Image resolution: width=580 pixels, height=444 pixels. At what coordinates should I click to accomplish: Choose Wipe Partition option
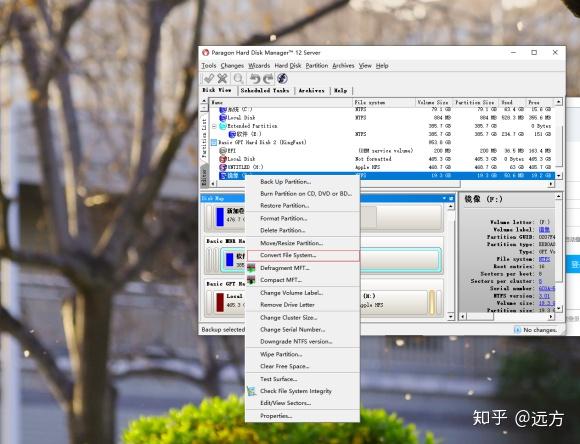pyautogui.click(x=302, y=354)
